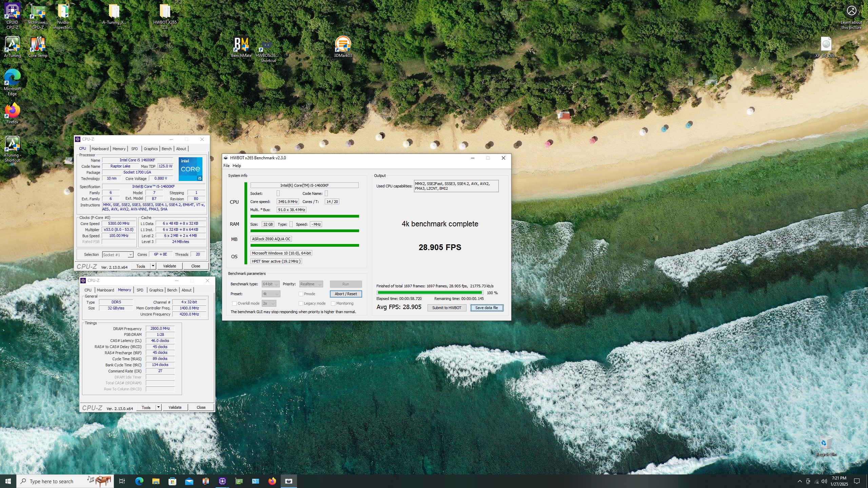This screenshot has height=488, width=868.
Task: Open the Socket #1 selection dropdown
Action: 118,255
